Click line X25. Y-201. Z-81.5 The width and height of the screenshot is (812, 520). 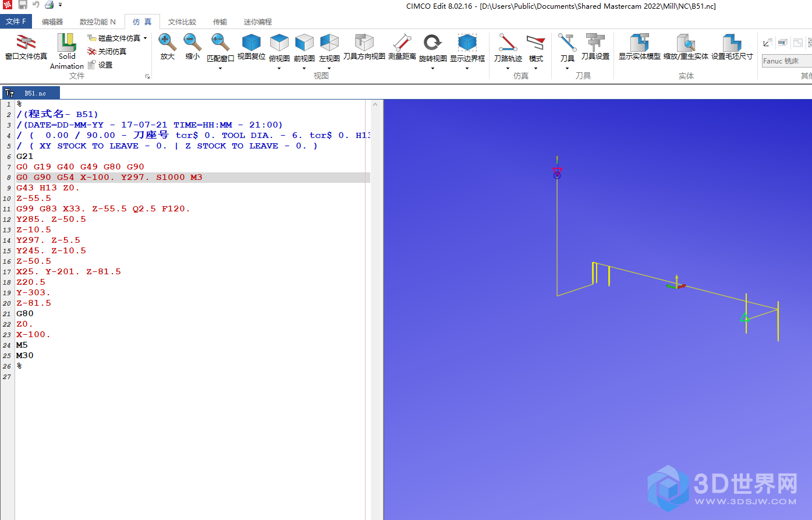point(69,271)
